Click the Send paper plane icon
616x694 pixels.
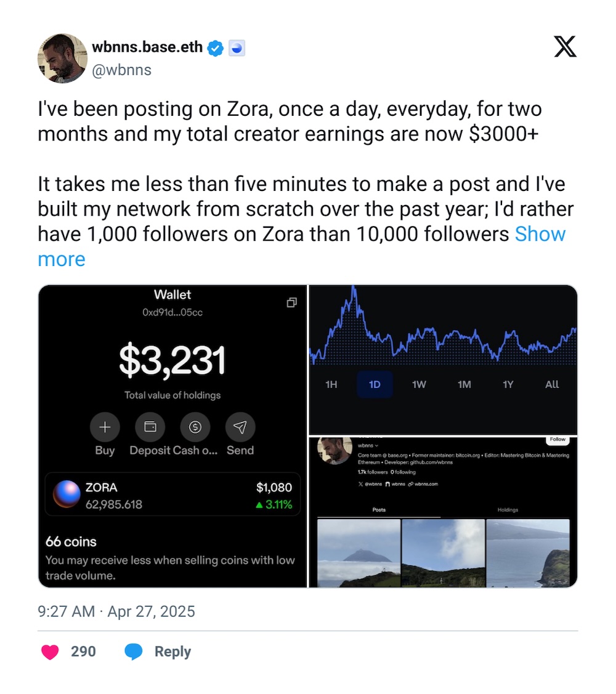click(x=240, y=427)
